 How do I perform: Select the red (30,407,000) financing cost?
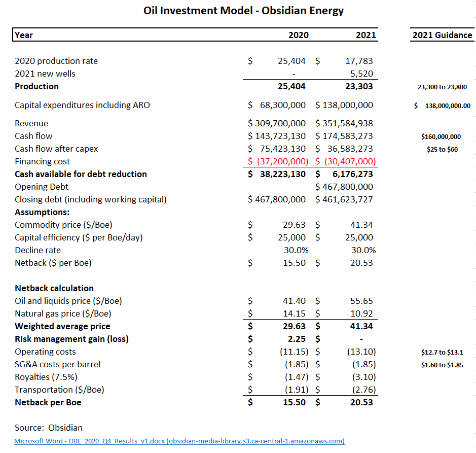pos(345,162)
